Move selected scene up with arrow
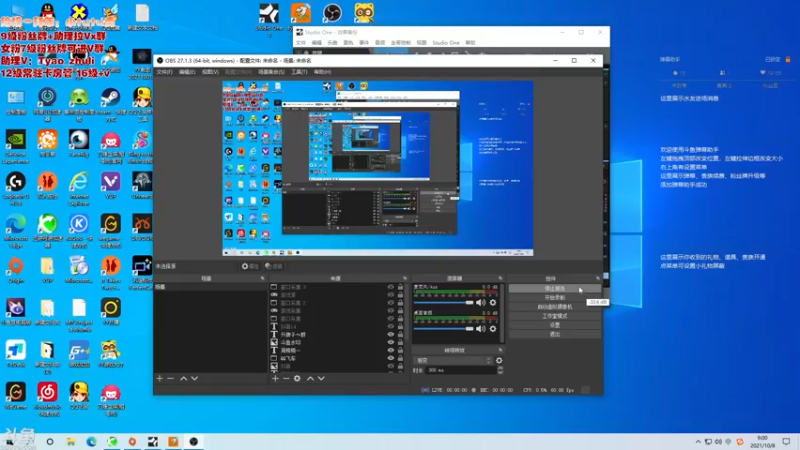Viewport: 800px width, 450px height. click(183, 379)
